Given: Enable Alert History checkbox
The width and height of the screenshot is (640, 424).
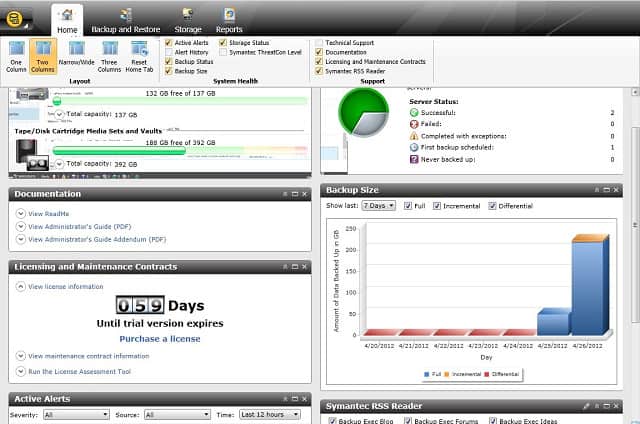Looking at the screenshot, I should [168, 52].
